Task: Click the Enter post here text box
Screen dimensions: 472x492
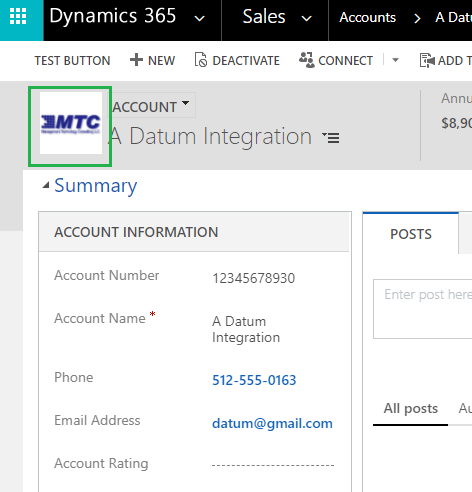Action: coord(423,309)
